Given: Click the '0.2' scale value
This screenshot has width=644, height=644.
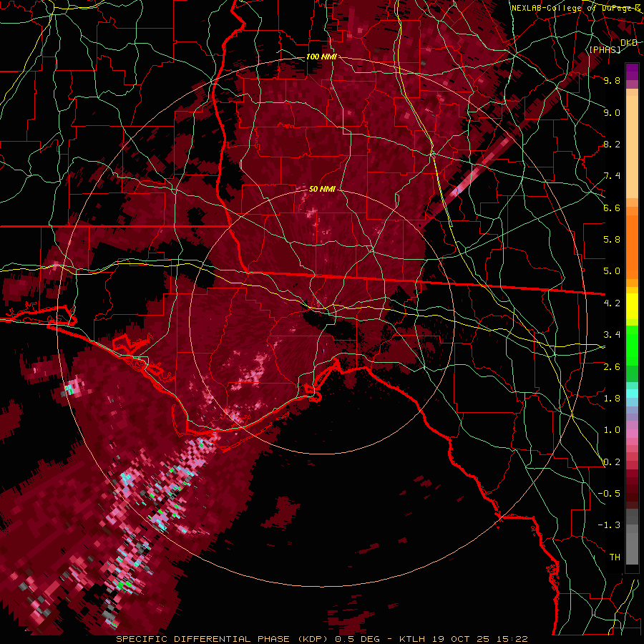Looking at the screenshot, I should tap(612, 462).
